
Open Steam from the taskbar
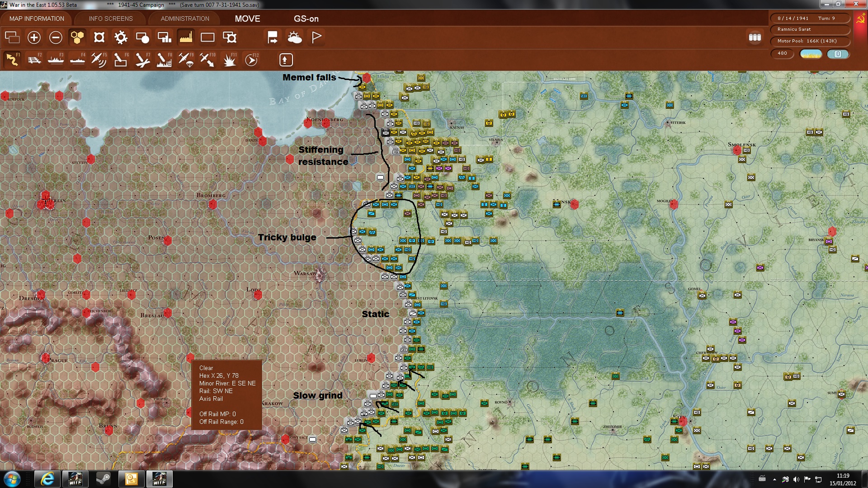coord(103,479)
